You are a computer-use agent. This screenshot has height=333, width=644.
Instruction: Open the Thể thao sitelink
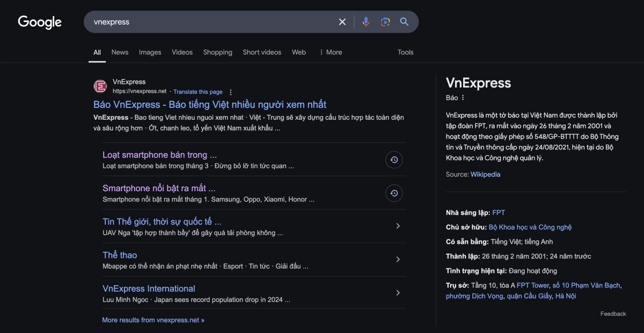120,255
